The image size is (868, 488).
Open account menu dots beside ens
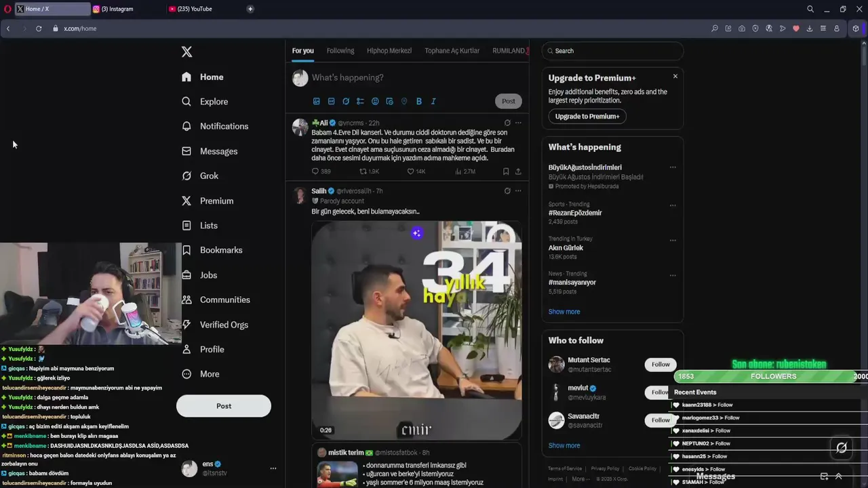pyautogui.click(x=273, y=468)
